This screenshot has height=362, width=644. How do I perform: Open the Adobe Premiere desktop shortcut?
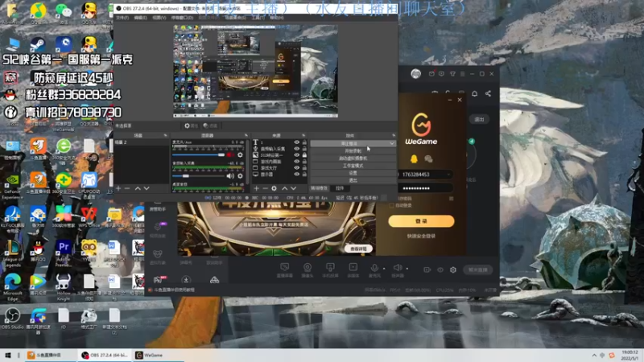coord(64,252)
